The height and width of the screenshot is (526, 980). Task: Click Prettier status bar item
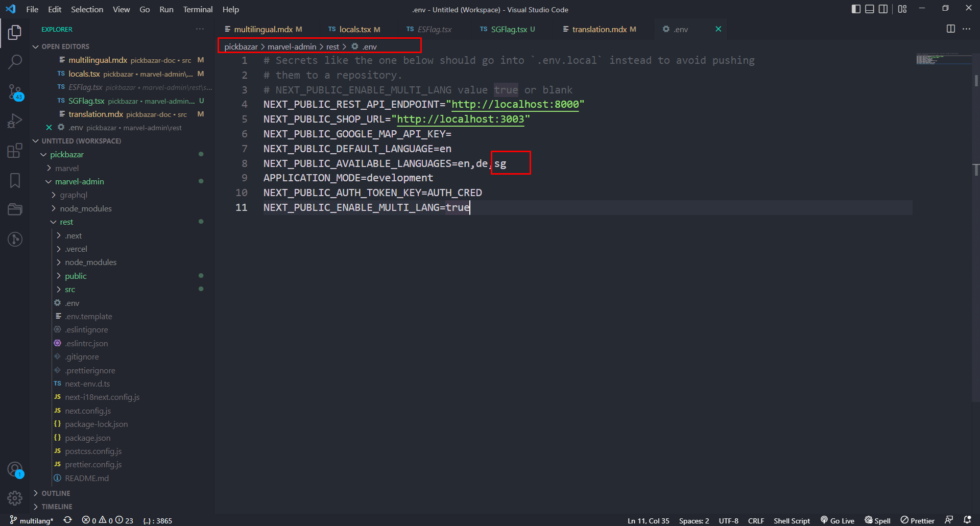point(917,520)
